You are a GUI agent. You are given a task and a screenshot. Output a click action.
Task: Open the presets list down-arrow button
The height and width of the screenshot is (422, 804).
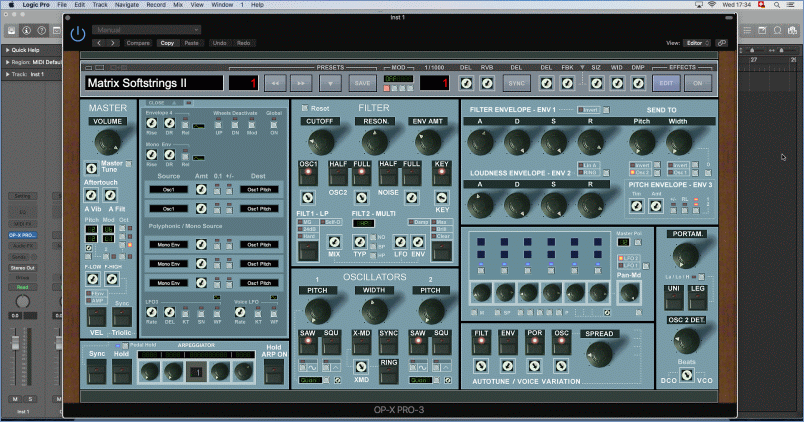pos(330,83)
